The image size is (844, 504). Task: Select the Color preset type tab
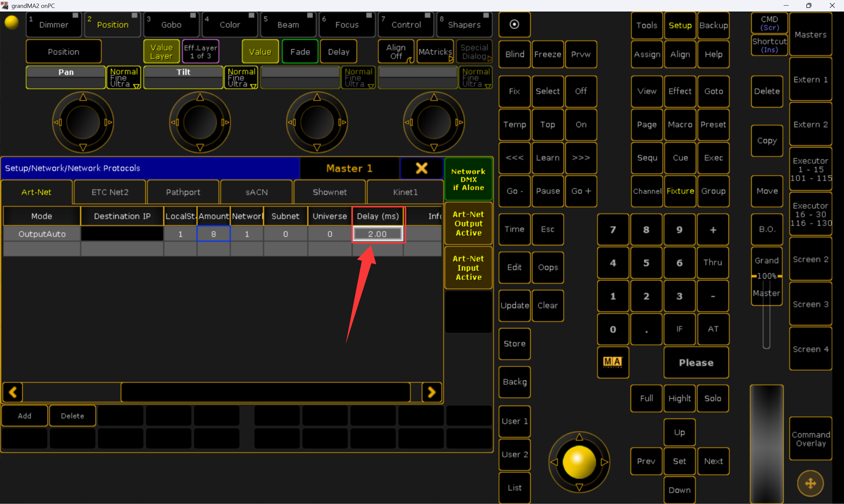tap(229, 24)
